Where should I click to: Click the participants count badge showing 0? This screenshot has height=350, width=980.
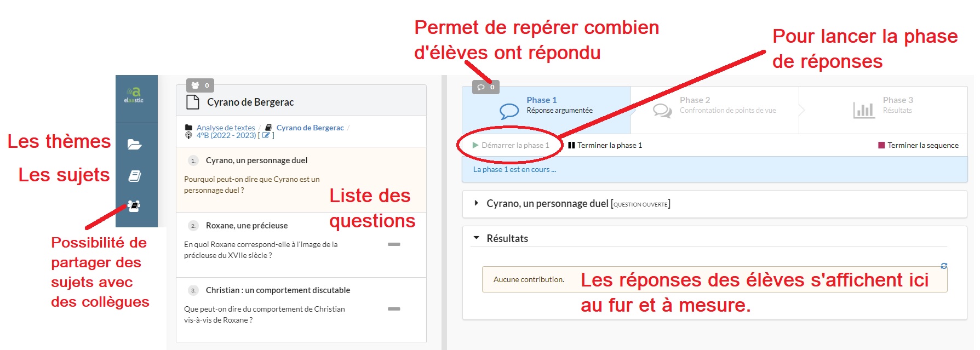200,85
